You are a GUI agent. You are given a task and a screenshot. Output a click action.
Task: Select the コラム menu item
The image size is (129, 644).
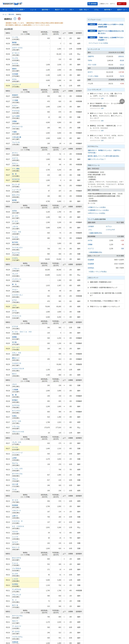[x=96, y=10]
